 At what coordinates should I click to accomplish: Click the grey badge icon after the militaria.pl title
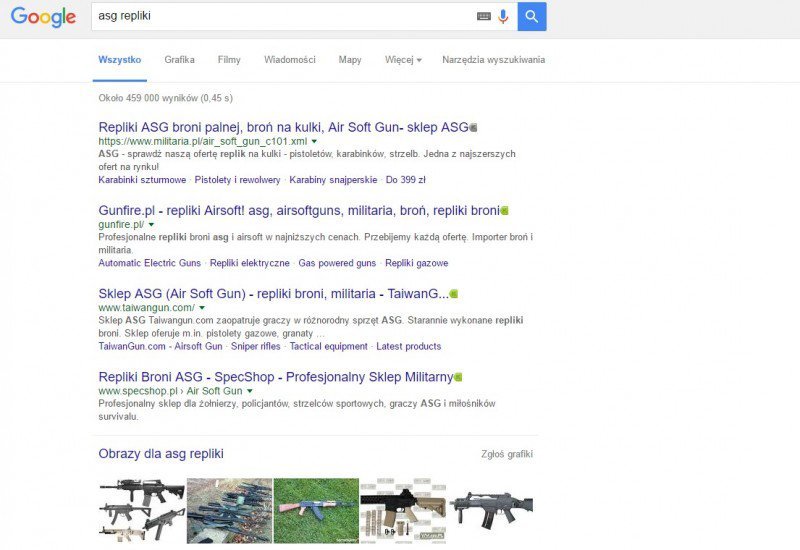pos(473,127)
